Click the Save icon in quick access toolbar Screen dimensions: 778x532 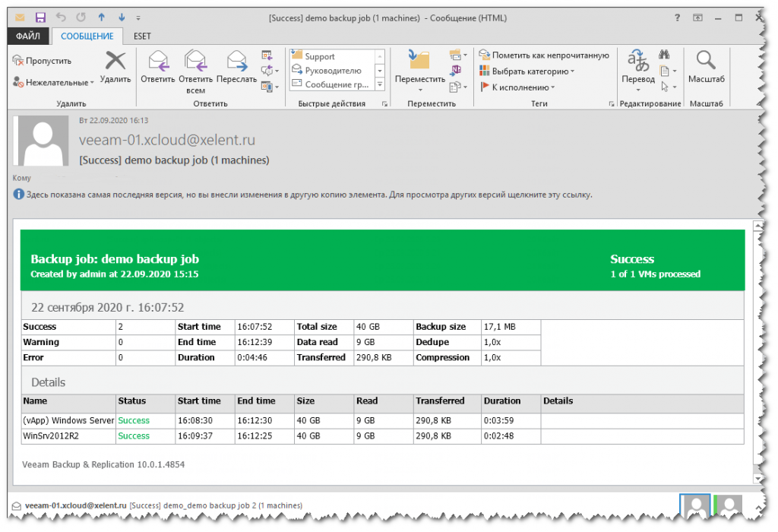click(x=40, y=17)
